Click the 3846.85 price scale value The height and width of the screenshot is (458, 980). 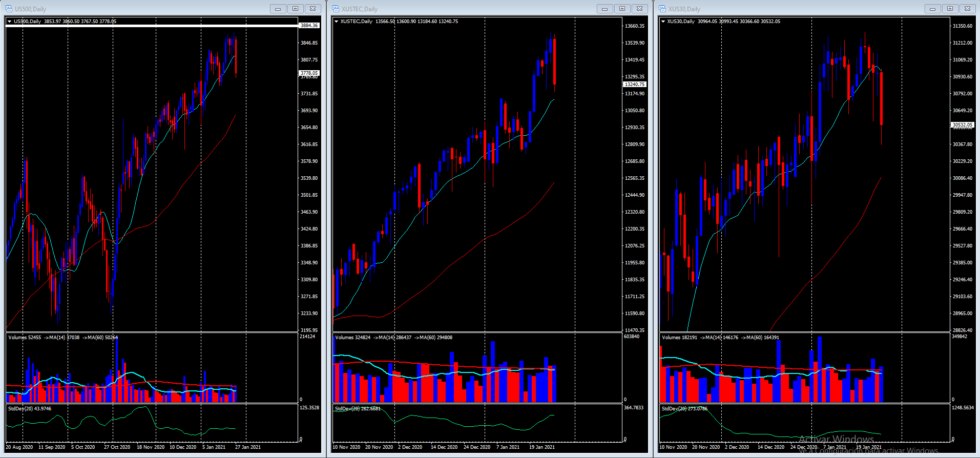click(x=309, y=43)
